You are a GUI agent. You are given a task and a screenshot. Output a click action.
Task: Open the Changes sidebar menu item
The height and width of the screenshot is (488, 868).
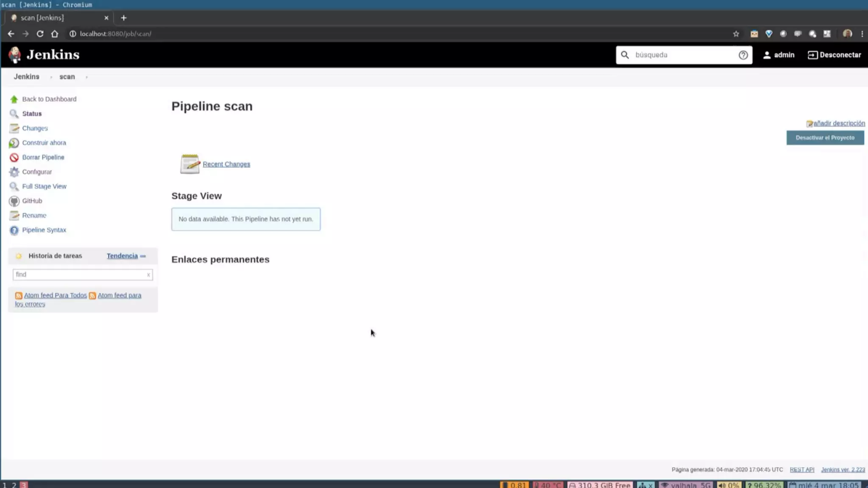[x=35, y=128]
